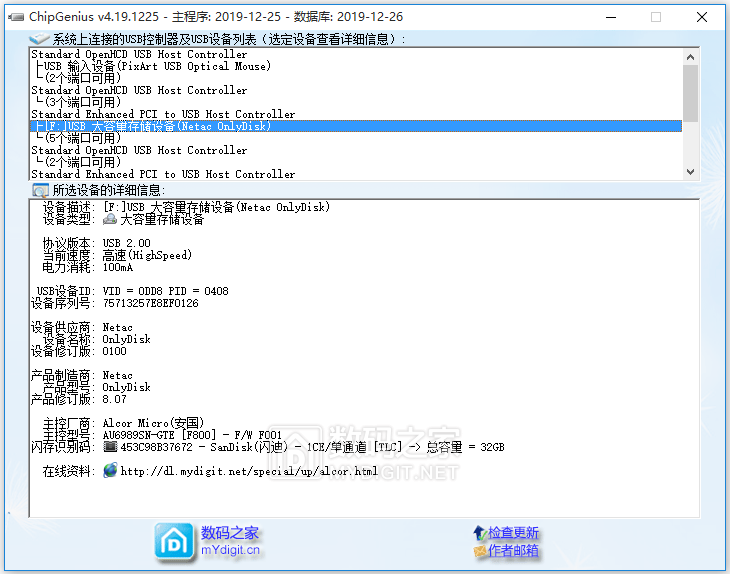
Task: Open the dl.mydigit.net alcor.html URL
Action: click(x=249, y=471)
